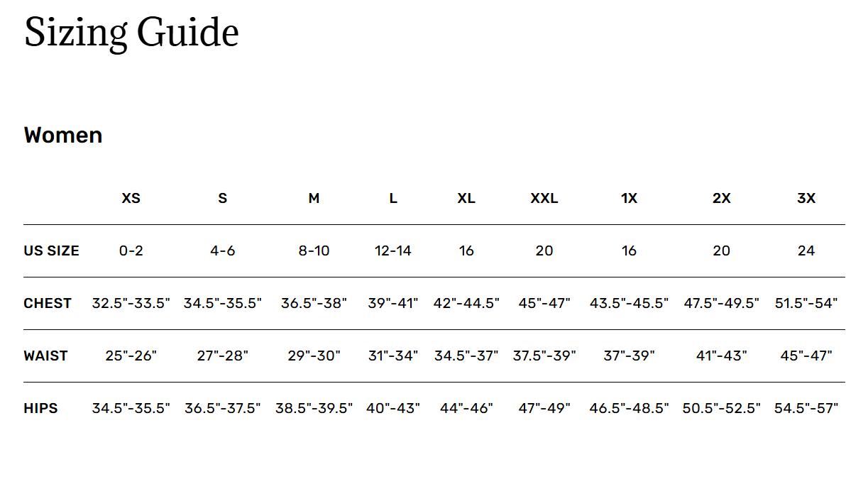The image size is (868, 484).
Task: Click the 25"-26" waist measurement
Action: 131,356
